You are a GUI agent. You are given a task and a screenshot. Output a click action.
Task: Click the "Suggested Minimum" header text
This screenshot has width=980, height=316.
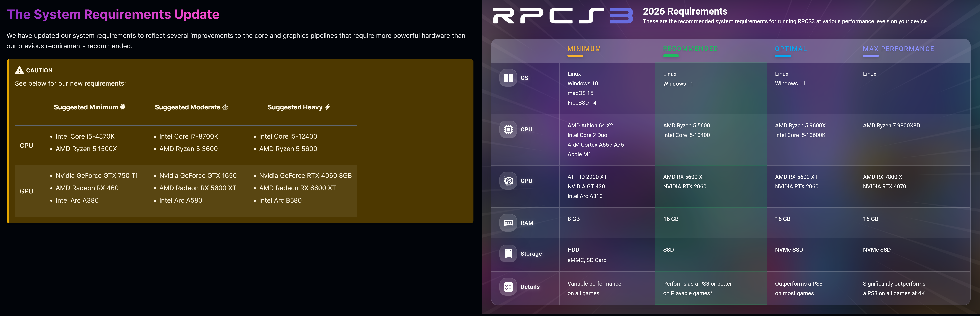coord(86,107)
